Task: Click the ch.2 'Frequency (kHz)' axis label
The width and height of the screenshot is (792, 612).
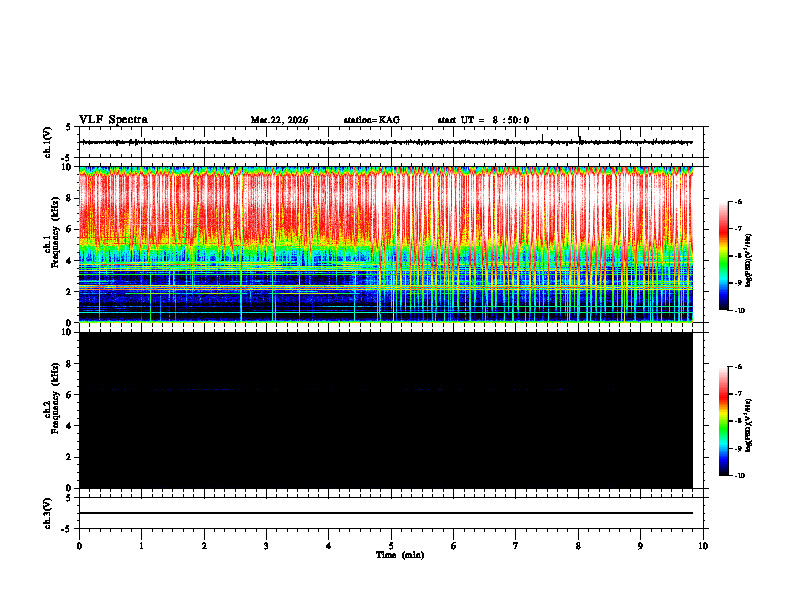Action: pyautogui.click(x=56, y=398)
